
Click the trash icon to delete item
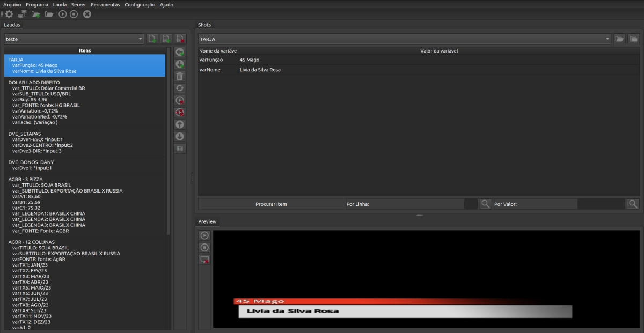tap(180, 76)
